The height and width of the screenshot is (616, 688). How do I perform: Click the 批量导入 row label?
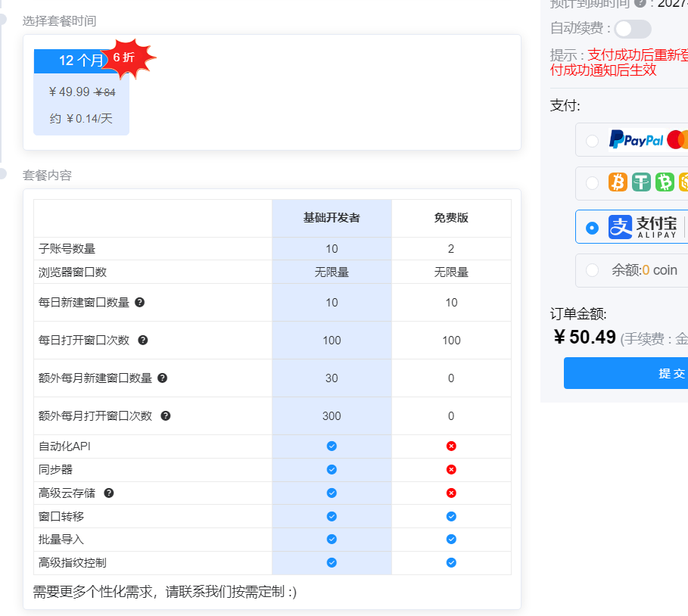click(61, 540)
